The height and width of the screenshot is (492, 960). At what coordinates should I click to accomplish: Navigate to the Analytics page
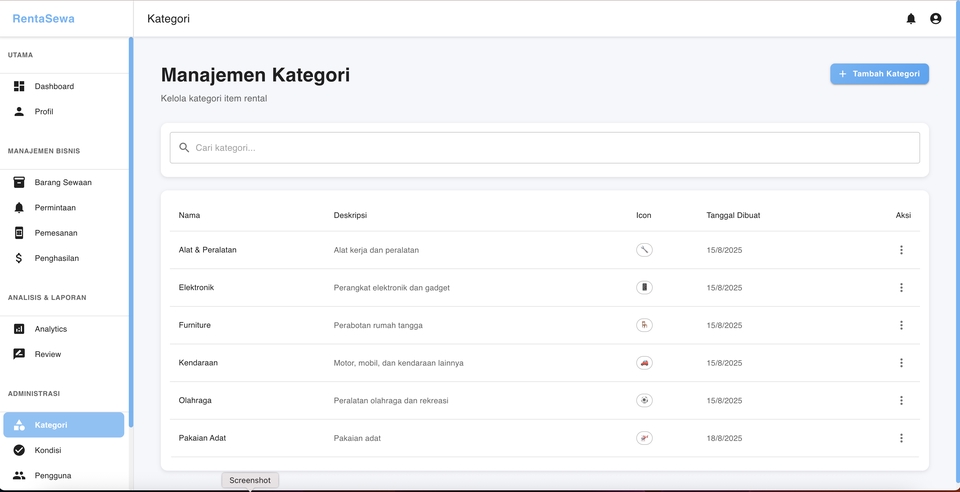(x=50, y=329)
